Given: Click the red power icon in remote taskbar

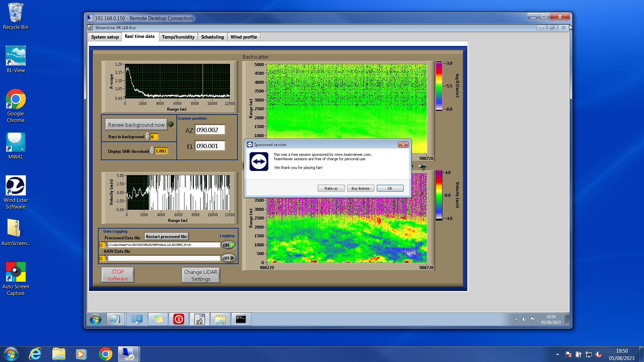Looking at the screenshot, I should (x=179, y=319).
